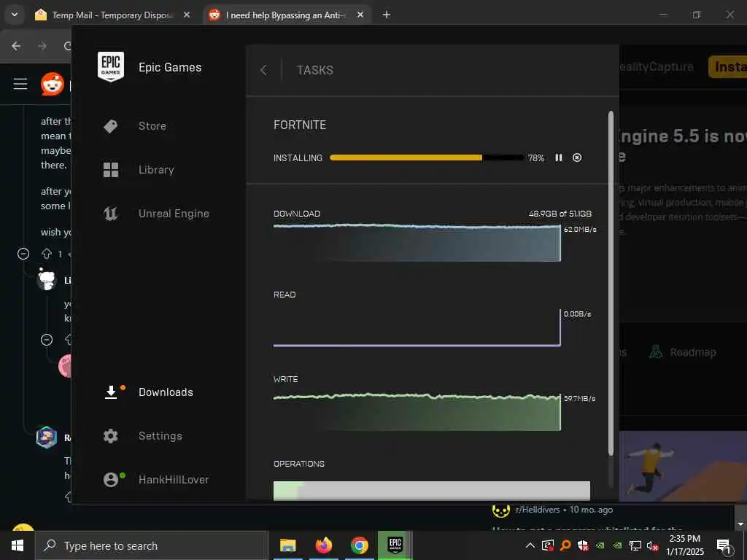Collapse the Reddit comment above the Li avatar
The image size is (747, 560).
pos(23,254)
